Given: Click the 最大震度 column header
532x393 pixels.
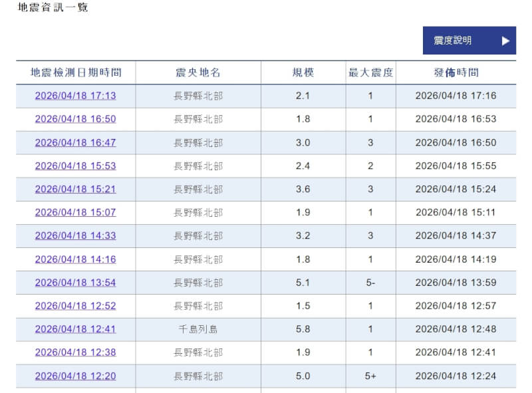Looking at the screenshot, I should (x=370, y=72).
